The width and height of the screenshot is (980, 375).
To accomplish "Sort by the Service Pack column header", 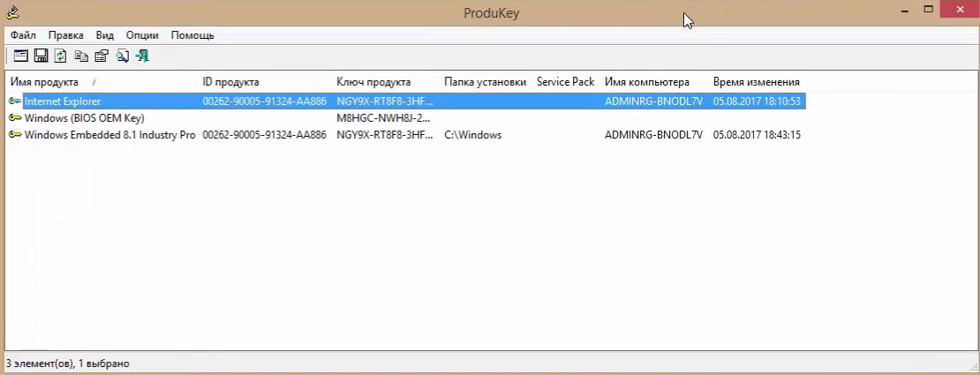I will (566, 82).
